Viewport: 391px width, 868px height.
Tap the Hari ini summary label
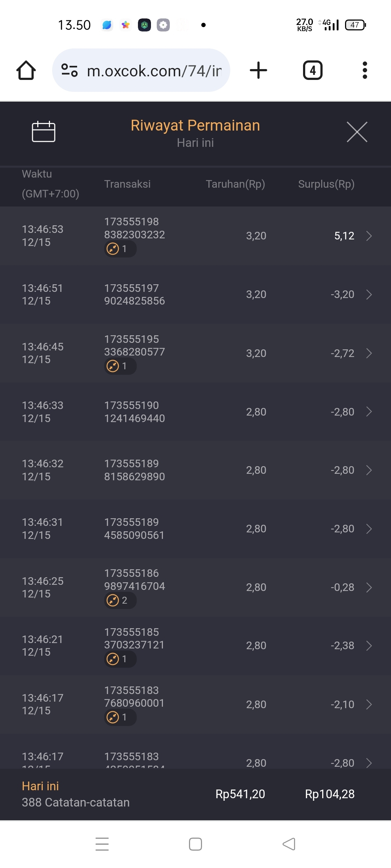pyautogui.click(x=40, y=786)
